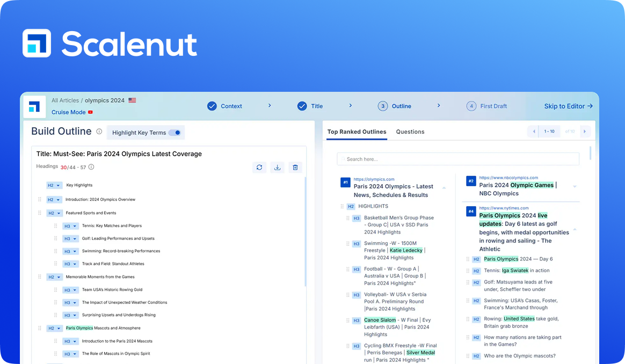This screenshot has width=625, height=364.
Task: Download the outline using download icon
Action: 278,168
